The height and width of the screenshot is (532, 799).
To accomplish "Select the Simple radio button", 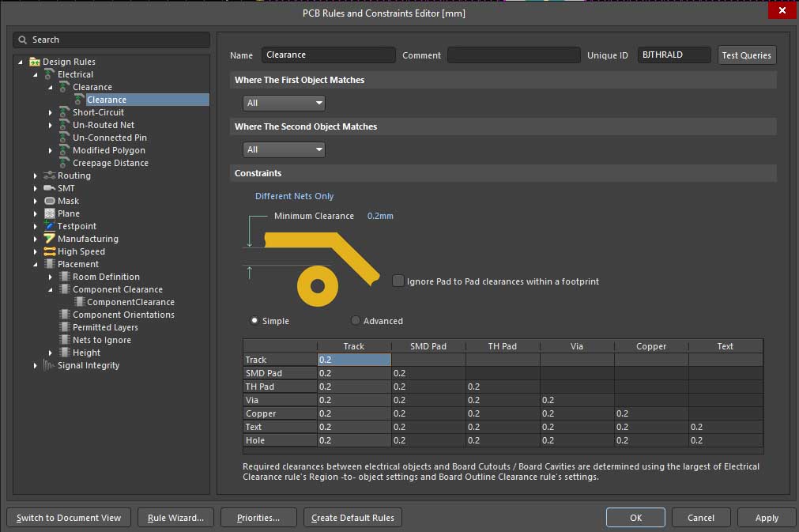I will pyautogui.click(x=254, y=321).
